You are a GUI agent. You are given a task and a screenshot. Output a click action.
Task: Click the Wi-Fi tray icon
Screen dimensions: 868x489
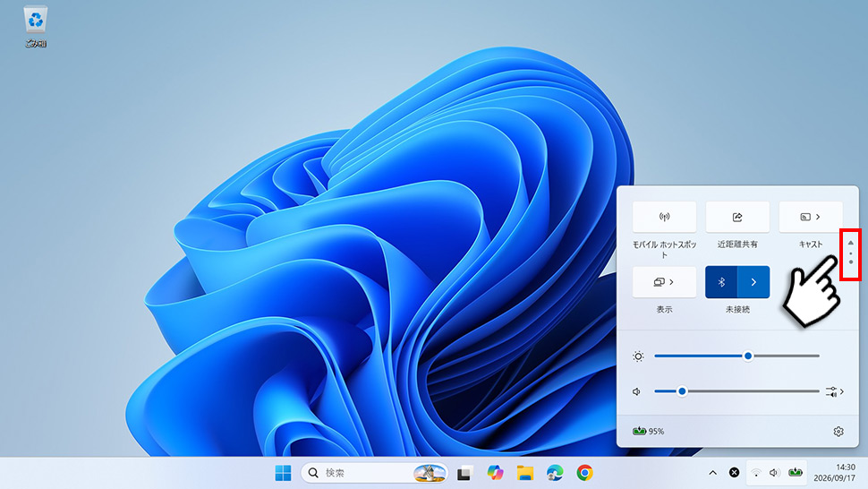(755, 473)
